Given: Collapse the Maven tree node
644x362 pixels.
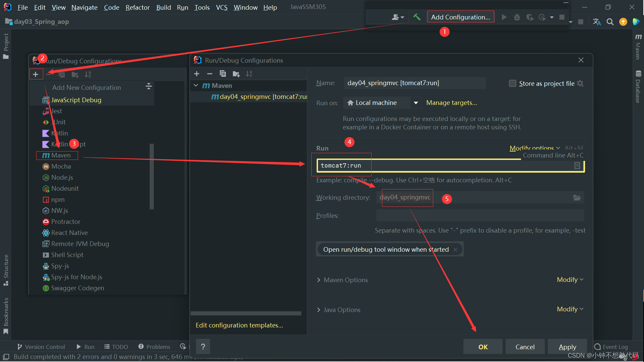Looking at the screenshot, I should point(196,85).
